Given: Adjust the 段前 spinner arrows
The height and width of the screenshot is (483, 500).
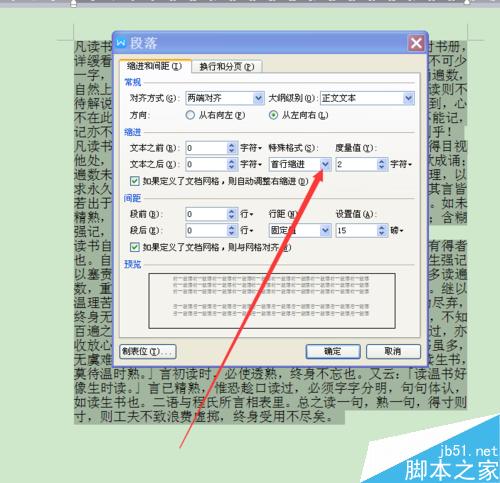Looking at the screenshot, I should click(x=232, y=214).
